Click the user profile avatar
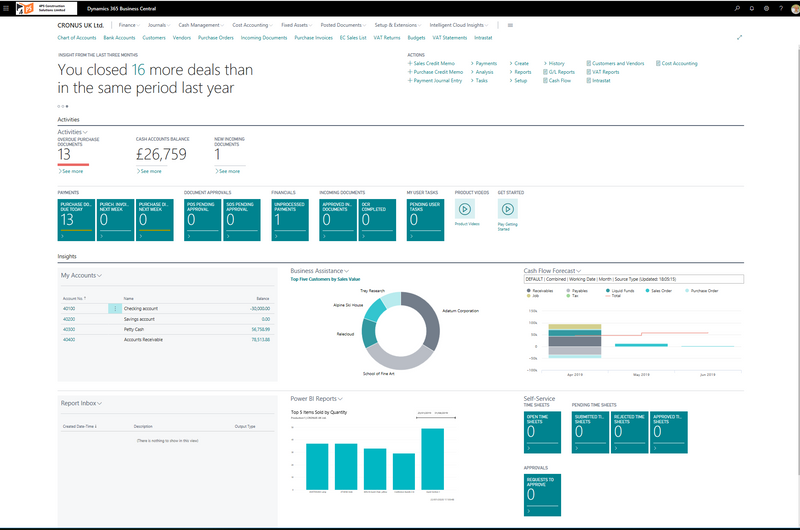This screenshot has height=530, width=800. click(x=794, y=8)
